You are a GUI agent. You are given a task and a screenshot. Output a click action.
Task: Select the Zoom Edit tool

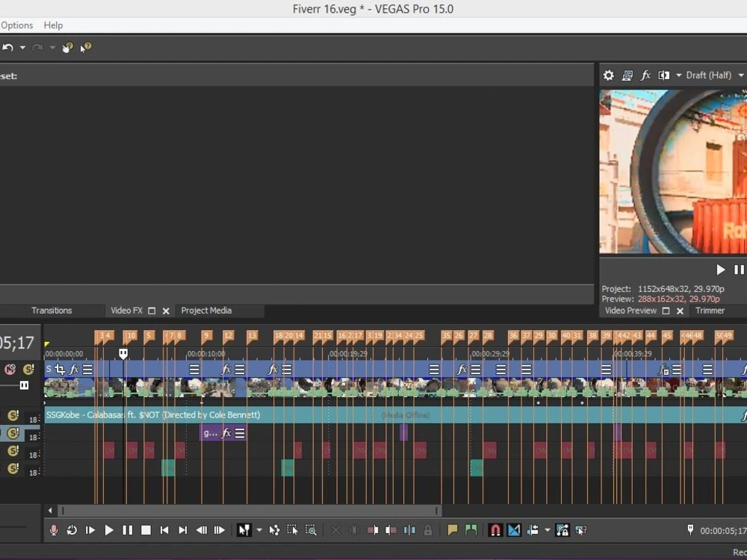coord(312,530)
